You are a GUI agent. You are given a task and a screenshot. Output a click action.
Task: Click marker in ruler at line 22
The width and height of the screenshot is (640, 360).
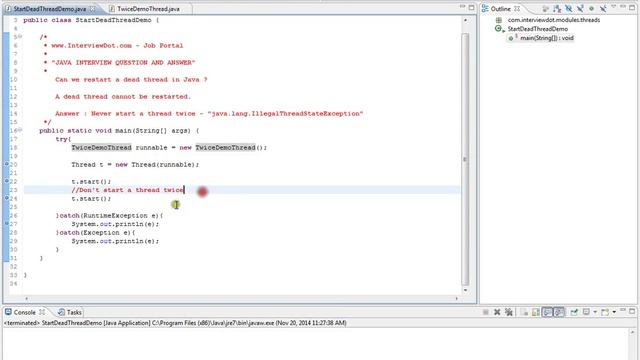[x=7, y=181]
